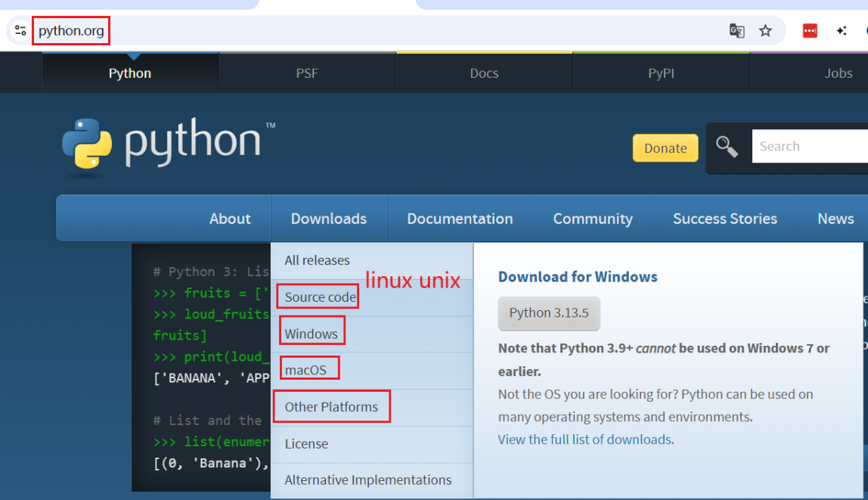Screen dimensions: 868x500
Task: Select macOS in Downloads menu
Action: (372, 370)
